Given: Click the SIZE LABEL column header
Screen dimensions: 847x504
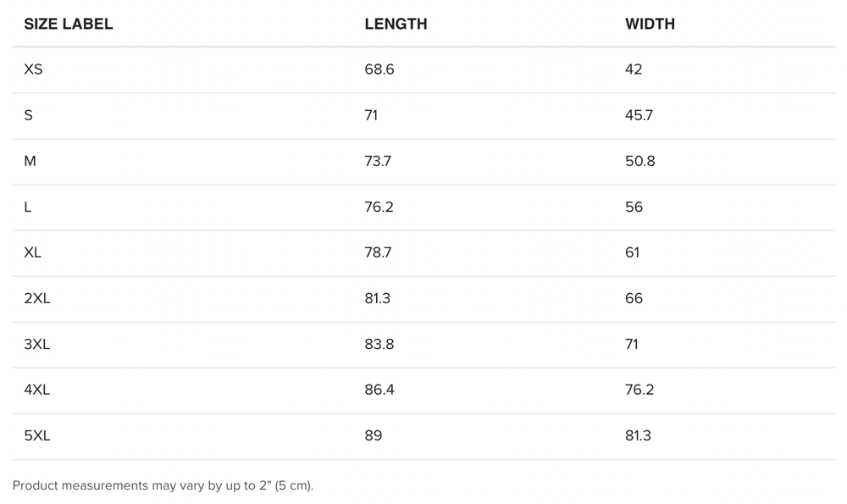Looking at the screenshot, I should pos(68,25).
